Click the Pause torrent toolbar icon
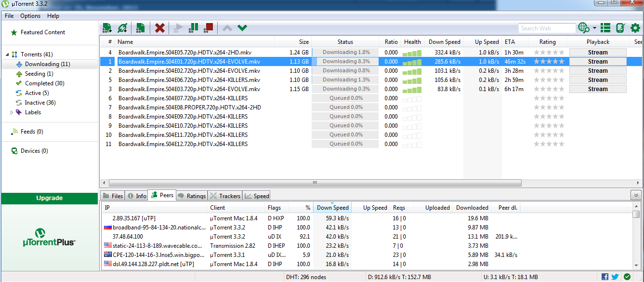The width and height of the screenshot is (644, 282). coord(193,28)
